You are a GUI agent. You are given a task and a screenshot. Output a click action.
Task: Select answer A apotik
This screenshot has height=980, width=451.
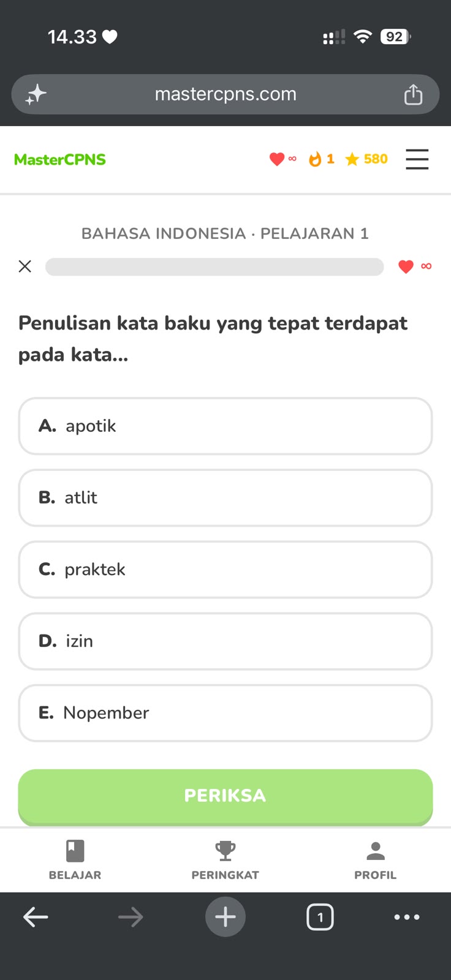(225, 426)
